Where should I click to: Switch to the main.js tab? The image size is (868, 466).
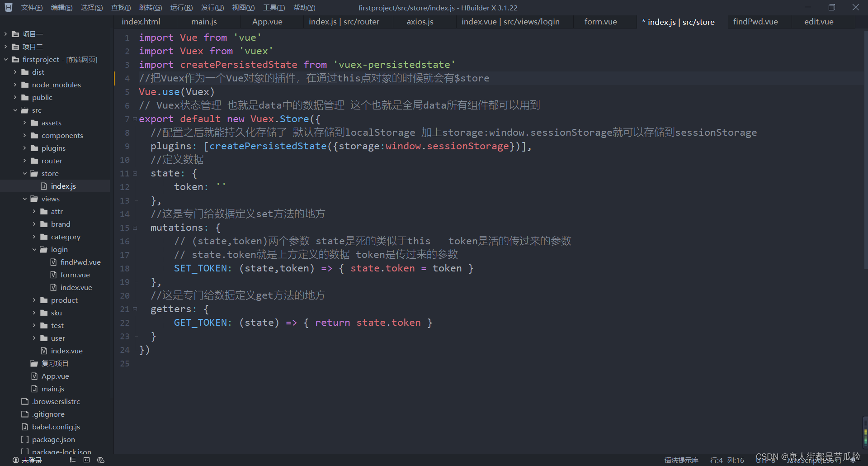coord(204,22)
